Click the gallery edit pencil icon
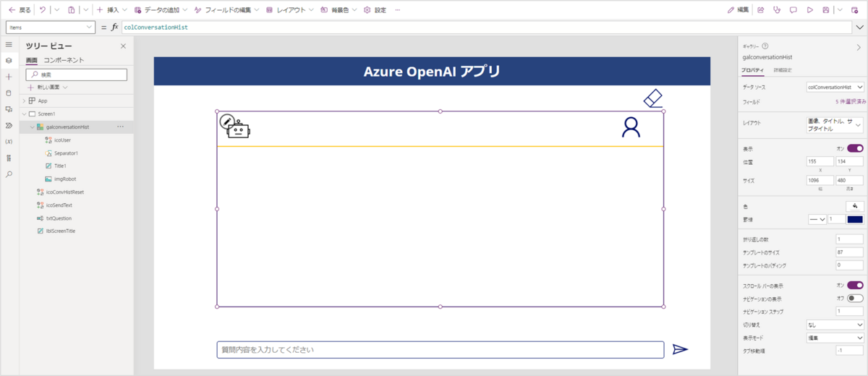 [x=226, y=121]
